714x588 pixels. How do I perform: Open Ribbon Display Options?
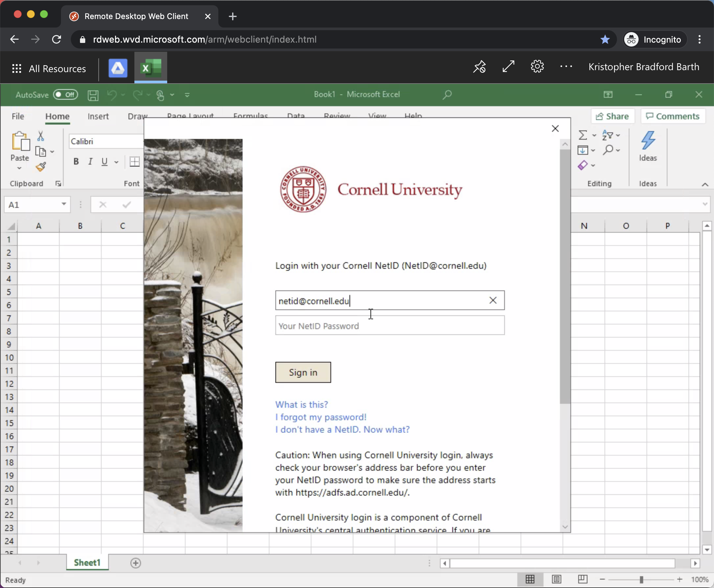(x=608, y=94)
